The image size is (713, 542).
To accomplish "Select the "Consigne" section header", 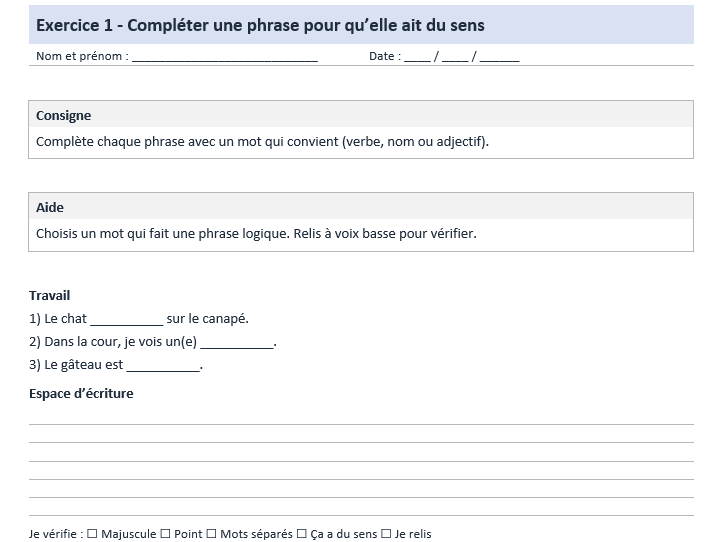I will 64,115.
